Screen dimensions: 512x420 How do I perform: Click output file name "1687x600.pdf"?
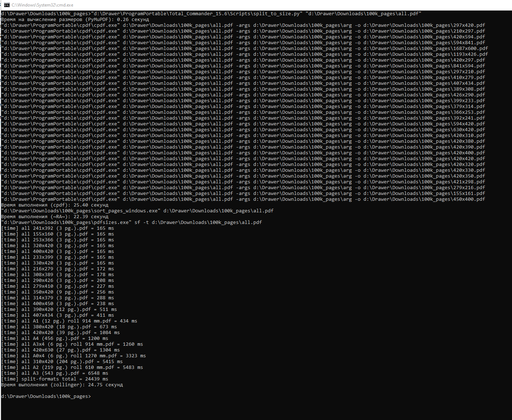pyautogui.click(x=471, y=49)
